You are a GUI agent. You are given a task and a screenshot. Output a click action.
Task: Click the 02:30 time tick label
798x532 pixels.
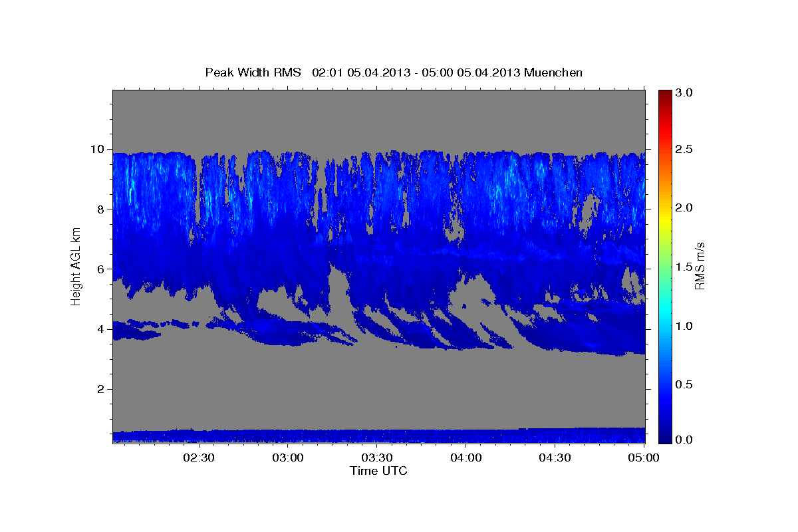point(199,458)
